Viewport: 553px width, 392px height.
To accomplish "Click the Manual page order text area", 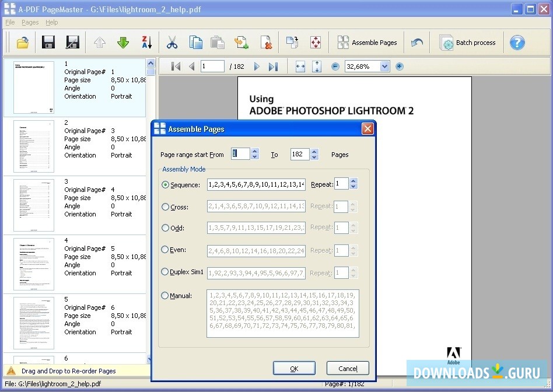I will pos(283,314).
